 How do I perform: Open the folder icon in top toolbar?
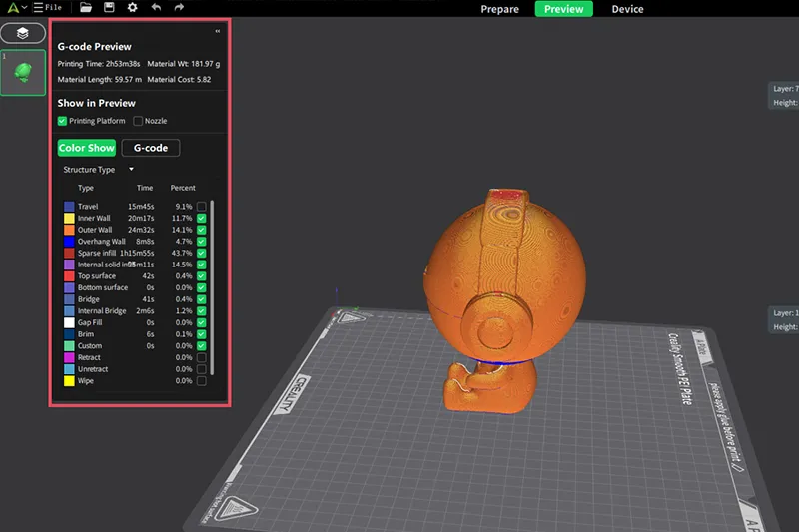click(87, 8)
